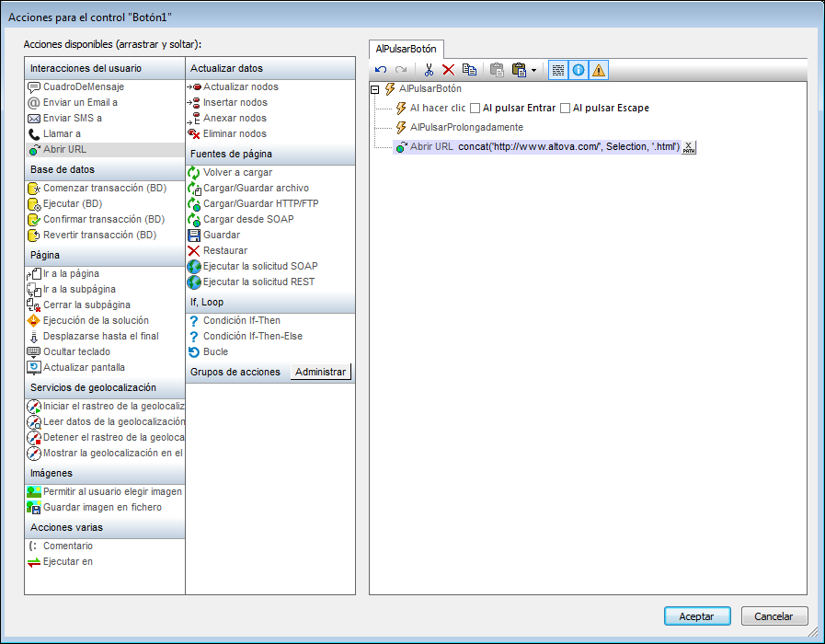Toggle the yellow warning toolbar button
825x644 pixels.
point(598,70)
